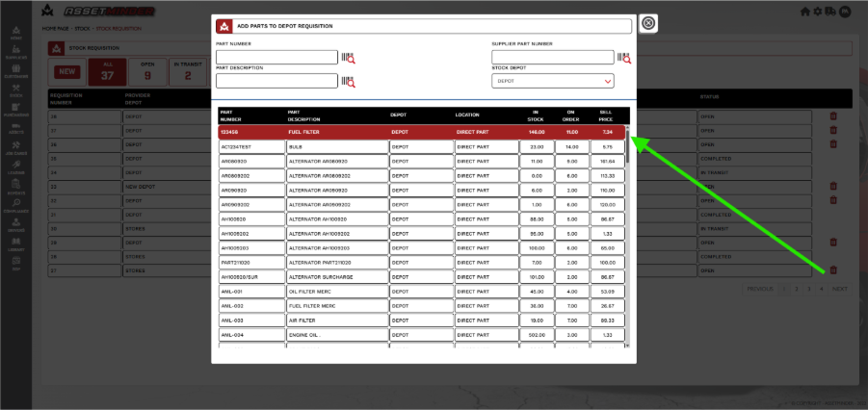Click the home icon in top-right header
This screenshot has width=868, height=410.
pos(805,11)
